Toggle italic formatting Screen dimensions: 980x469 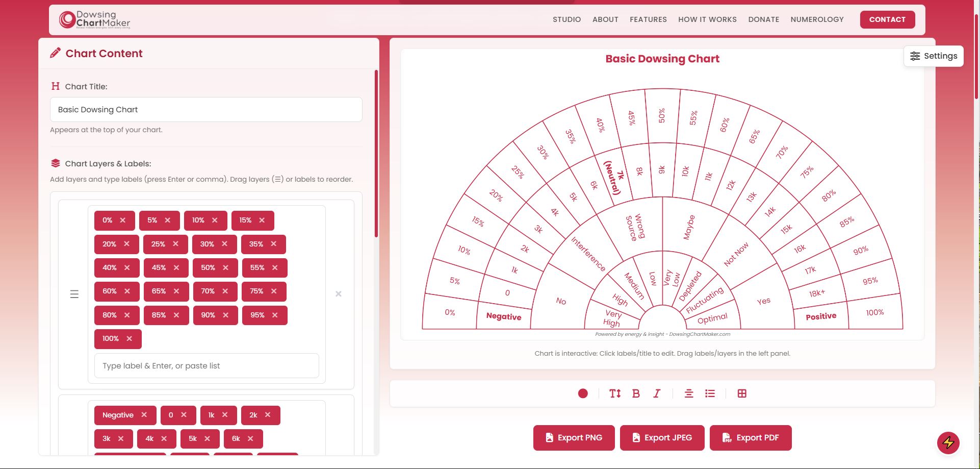[657, 393]
